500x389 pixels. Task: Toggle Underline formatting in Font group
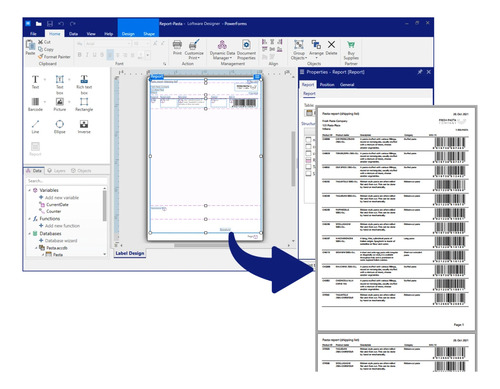pos(95,55)
